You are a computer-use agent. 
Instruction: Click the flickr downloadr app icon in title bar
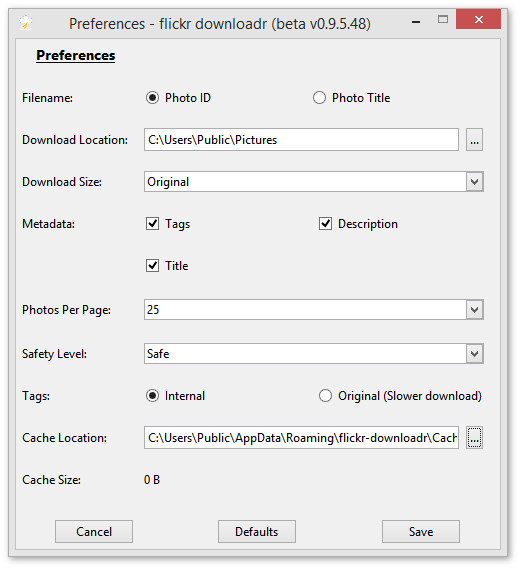click(25, 23)
